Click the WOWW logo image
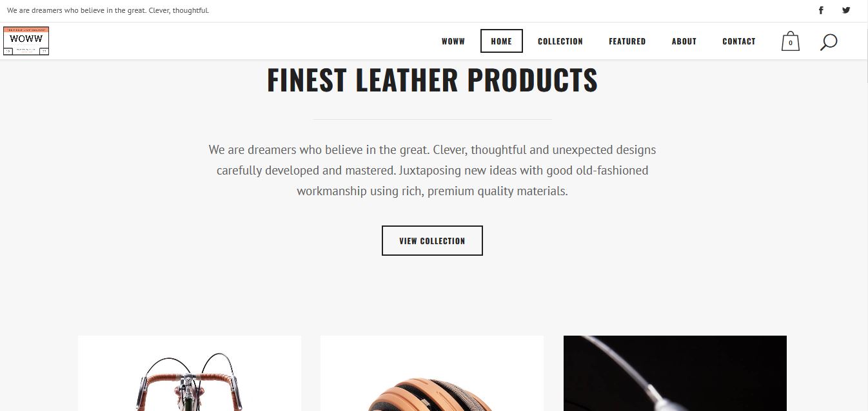 pyautogui.click(x=26, y=41)
